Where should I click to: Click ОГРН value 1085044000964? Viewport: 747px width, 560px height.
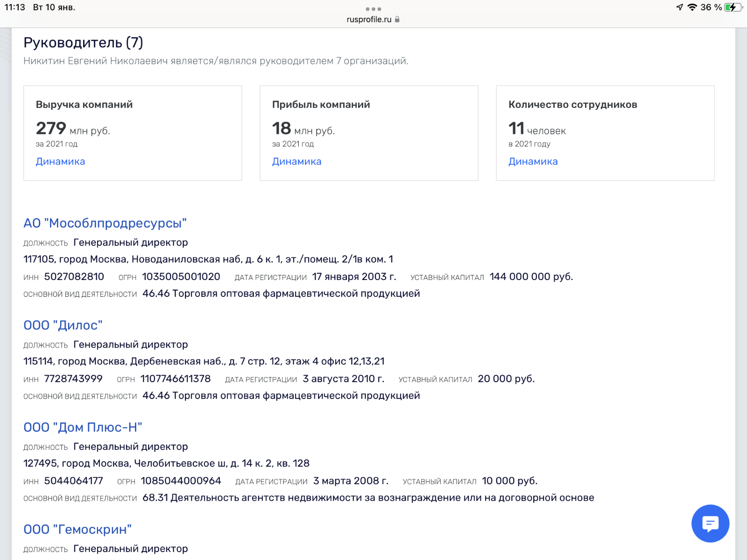click(x=181, y=481)
